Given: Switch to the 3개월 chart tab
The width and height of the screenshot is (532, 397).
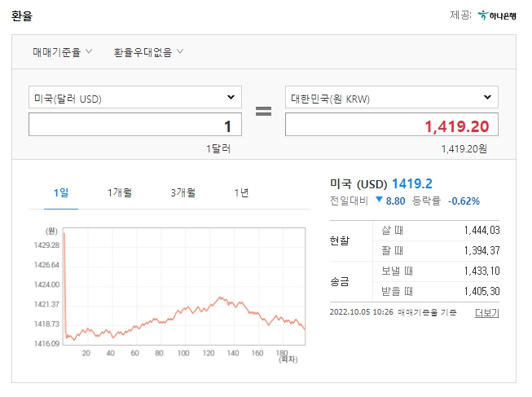Looking at the screenshot, I should point(182,193).
